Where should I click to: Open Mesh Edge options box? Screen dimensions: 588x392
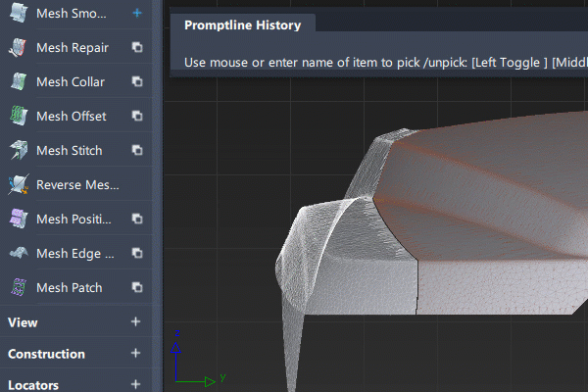[x=137, y=253]
